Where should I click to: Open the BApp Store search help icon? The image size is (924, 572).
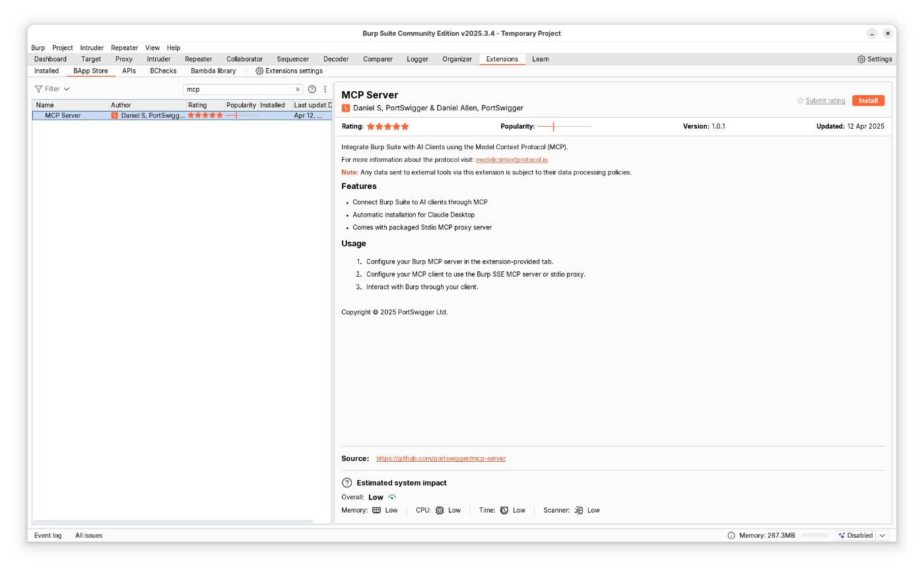coord(312,89)
